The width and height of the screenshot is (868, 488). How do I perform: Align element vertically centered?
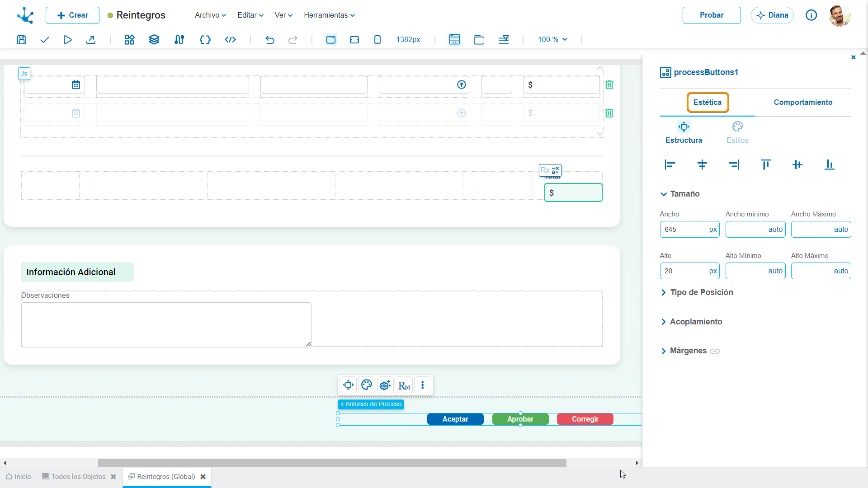(797, 165)
